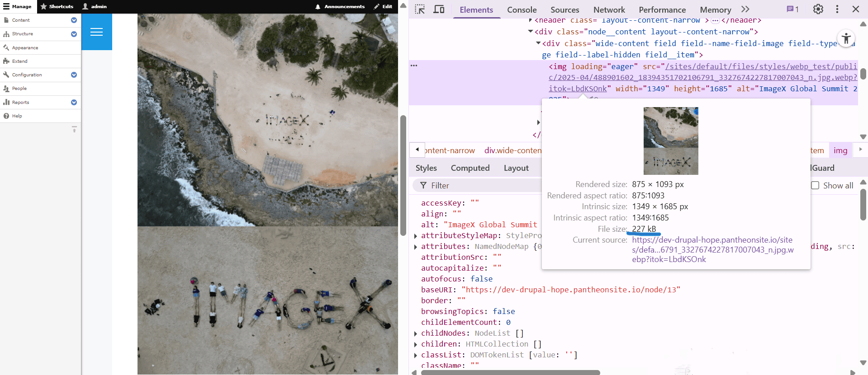
Task: Switch to the Memory tab
Action: [715, 9]
